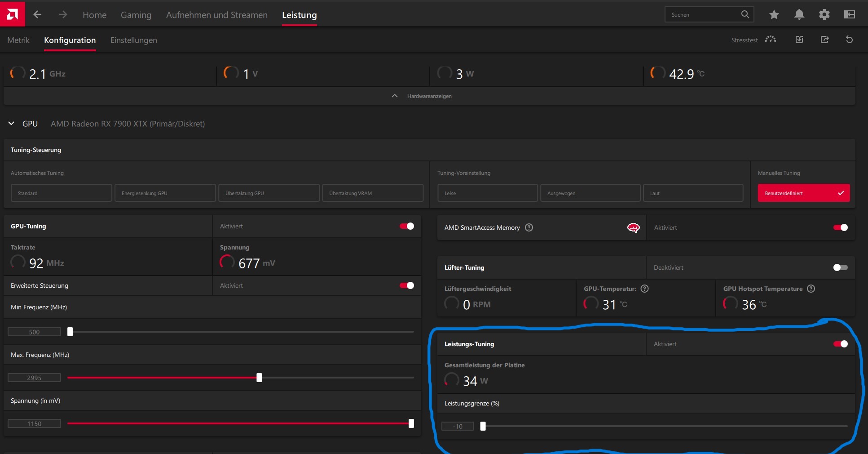
Task: Toggle the sidebar panel icon
Action: [x=849, y=15]
